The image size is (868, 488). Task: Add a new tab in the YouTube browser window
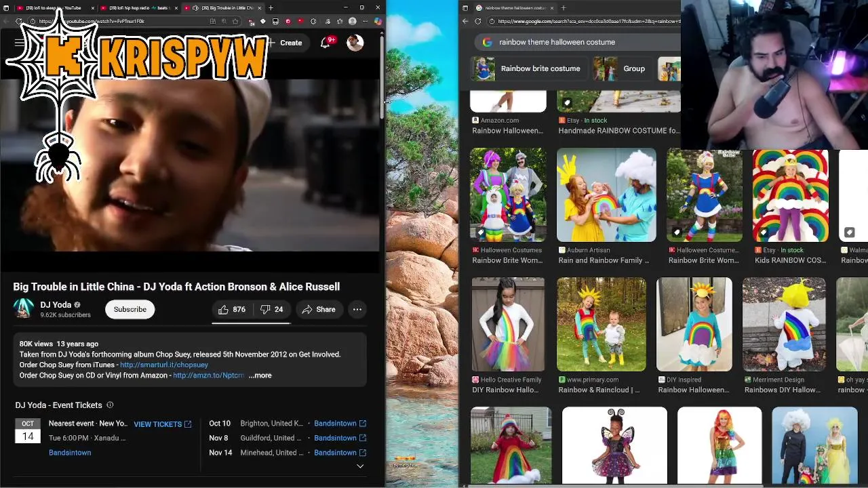point(271,7)
